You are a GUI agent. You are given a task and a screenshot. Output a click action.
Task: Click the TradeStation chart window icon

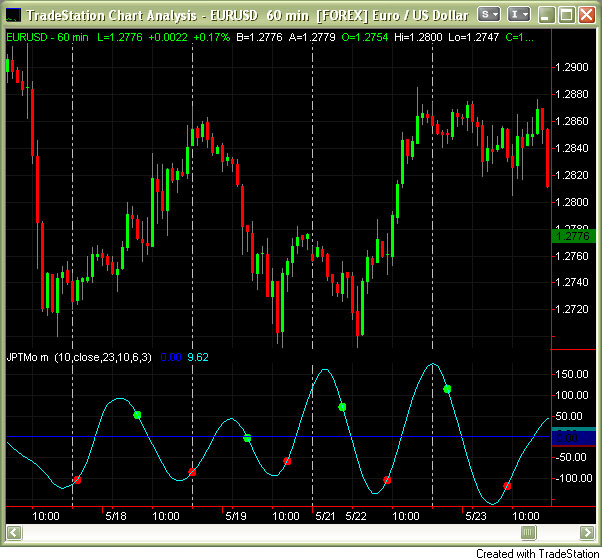pos(13,15)
